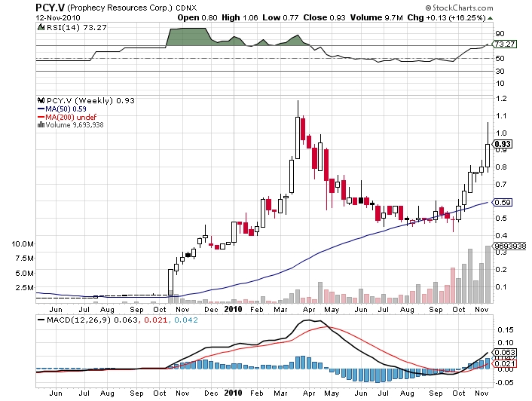532x401 pixels.
Task: Click the Volume 9.7M header value
Action: point(376,17)
